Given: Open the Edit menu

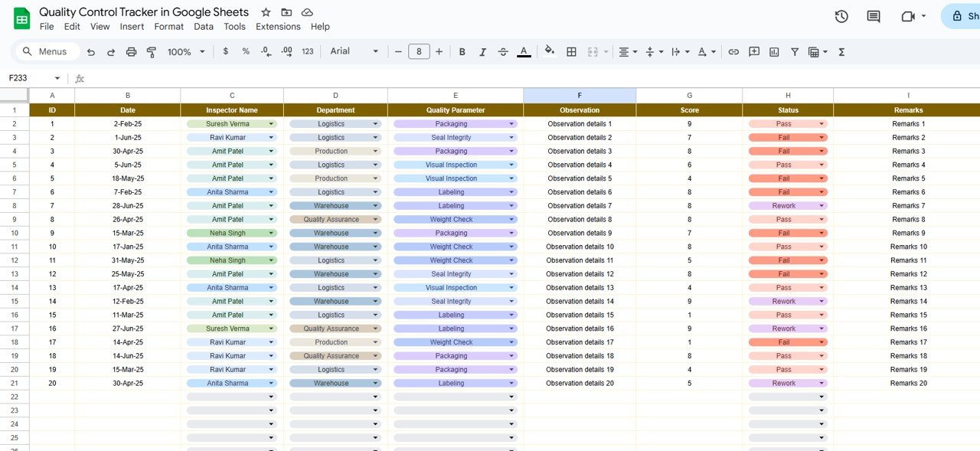Looking at the screenshot, I should (x=72, y=27).
